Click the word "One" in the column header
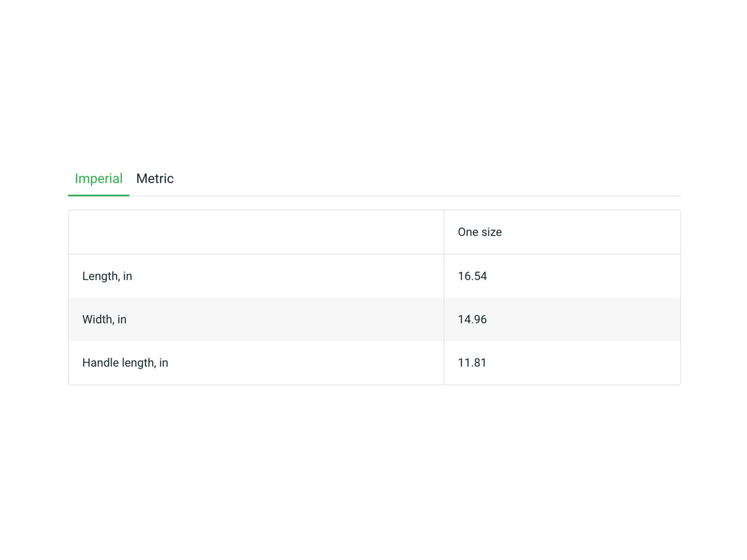Screen dimensions: 747x560 [x=468, y=232]
